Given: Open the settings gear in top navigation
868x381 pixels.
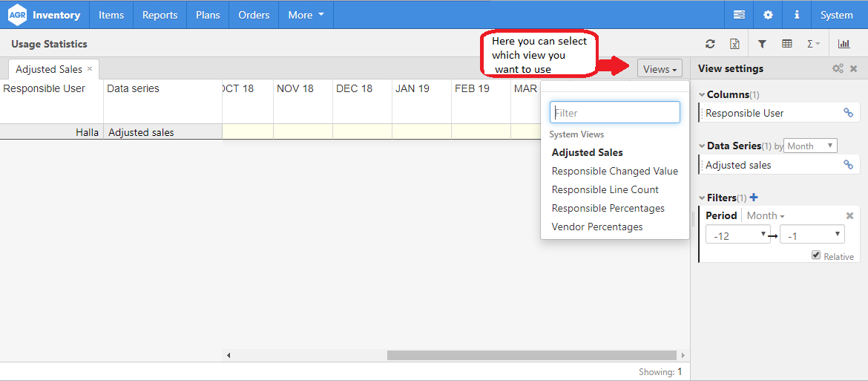Looking at the screenshot, I should tap(768, 15).
